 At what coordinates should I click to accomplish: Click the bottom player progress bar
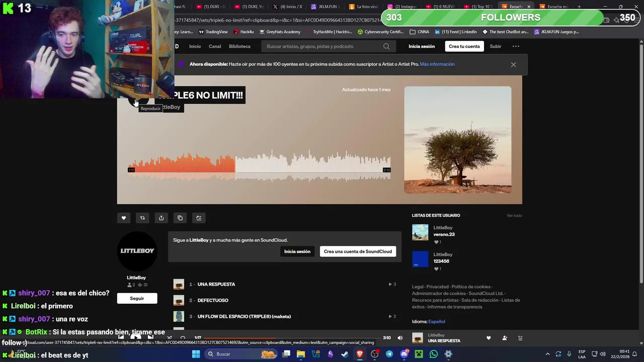point(292,338)
